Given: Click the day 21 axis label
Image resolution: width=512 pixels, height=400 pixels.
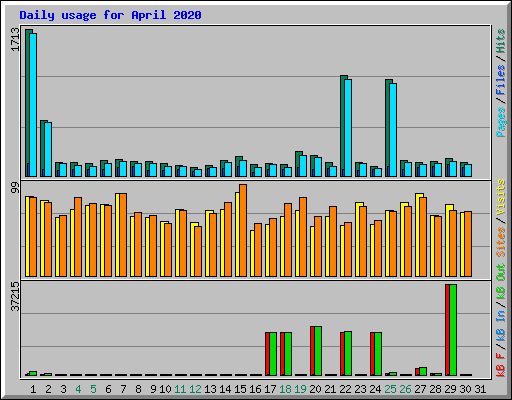Looking at the screenshot, I should [x=330, y=389].
